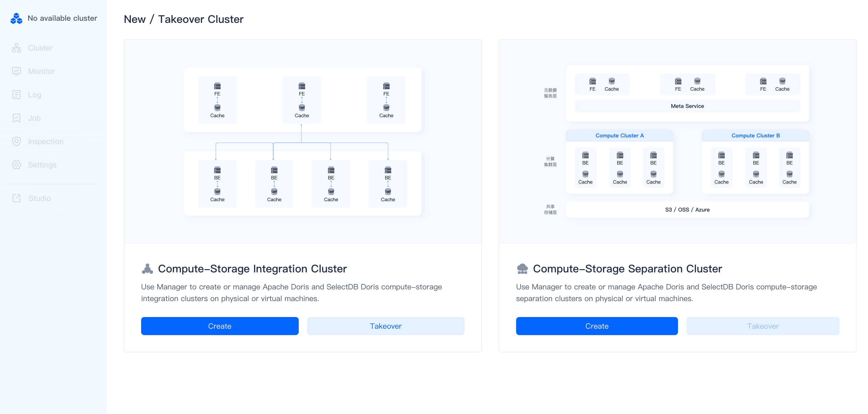Click the disabled Takeover button on the right card
Viewport: 868px width, 414px height.
tap(762, 326)
